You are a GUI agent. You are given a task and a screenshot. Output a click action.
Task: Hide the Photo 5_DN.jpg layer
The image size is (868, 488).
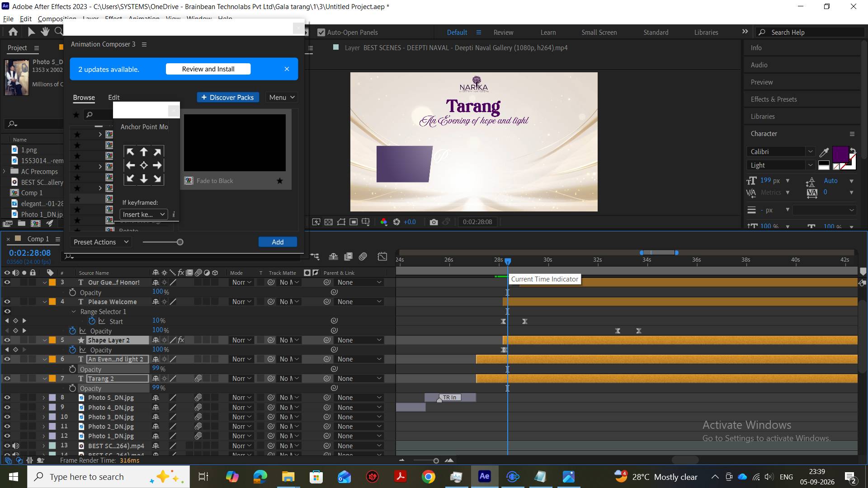coord(7,398)
